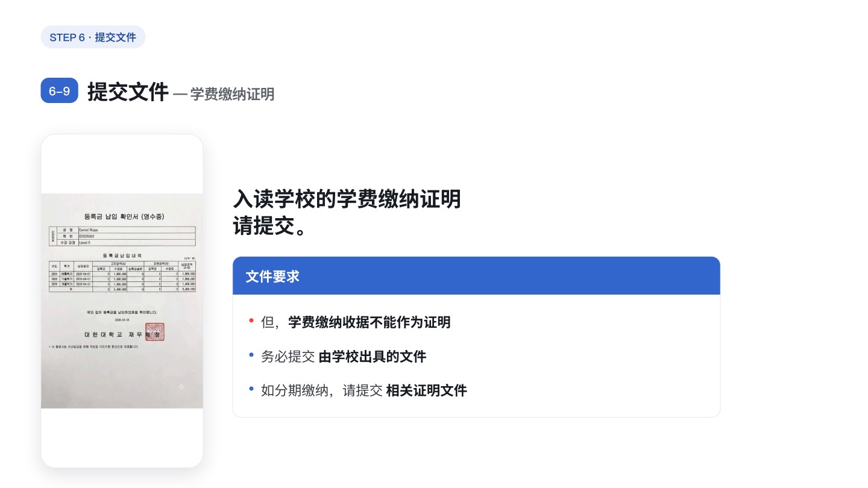Viewport: 868px width, 488px height.
Task: Select the 文件要求 blue panel header
Action: tap(476, 276)
